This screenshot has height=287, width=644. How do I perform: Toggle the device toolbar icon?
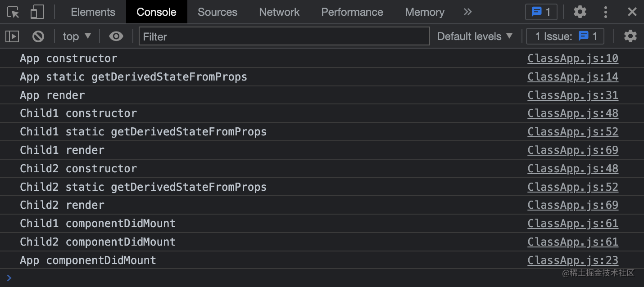(x=37, y=12)
